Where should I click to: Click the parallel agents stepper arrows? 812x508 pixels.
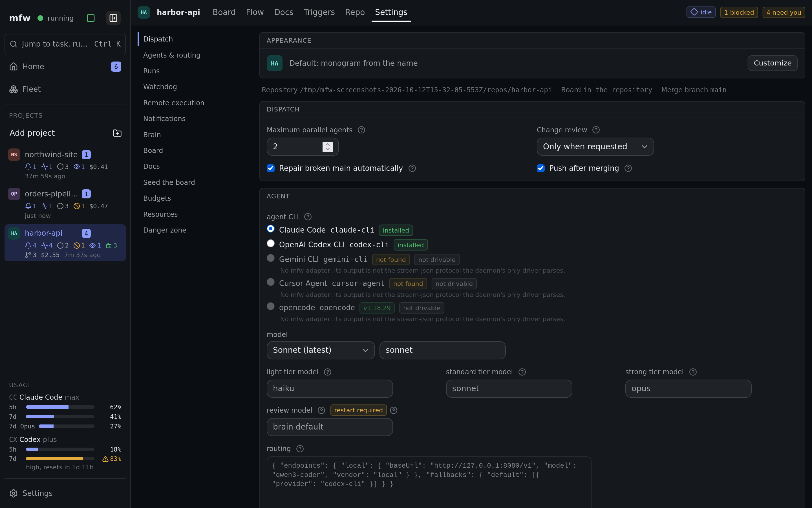[x=328, y=147]
